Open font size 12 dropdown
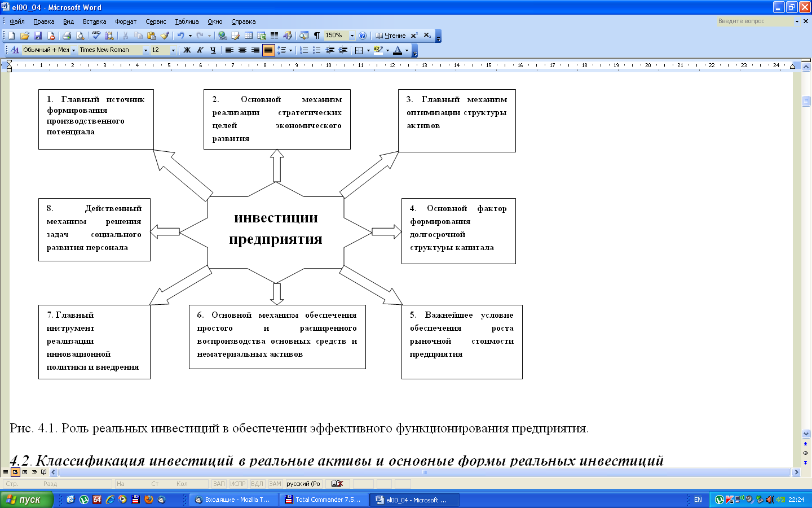The height and width of the screenshot is (508, 812). pos(173,50)
